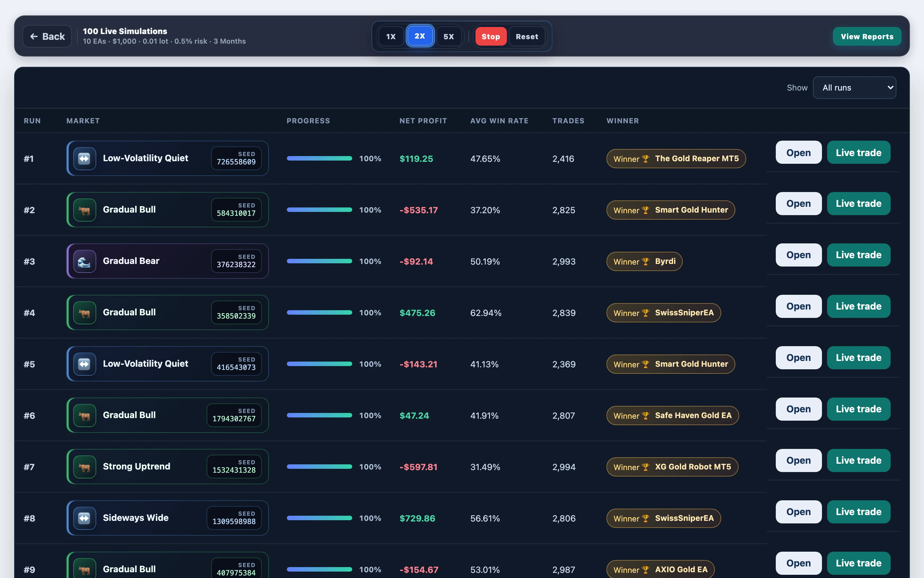Click the SwissSniperEA winner badge in run #4

tap(663, 313)
